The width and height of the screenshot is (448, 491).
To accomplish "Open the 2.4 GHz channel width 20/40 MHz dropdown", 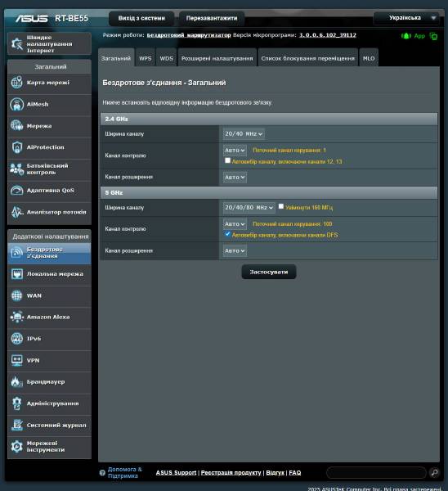I will 244,134.
